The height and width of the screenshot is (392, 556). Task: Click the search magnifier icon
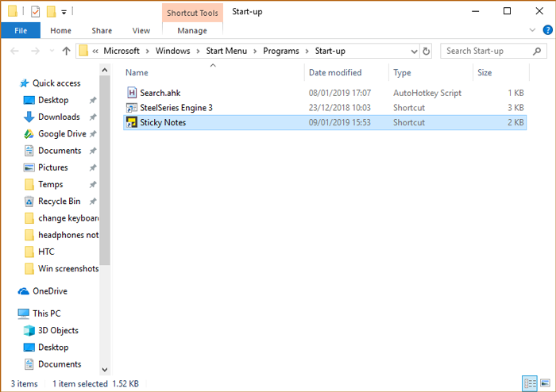(x=537, y=51)
